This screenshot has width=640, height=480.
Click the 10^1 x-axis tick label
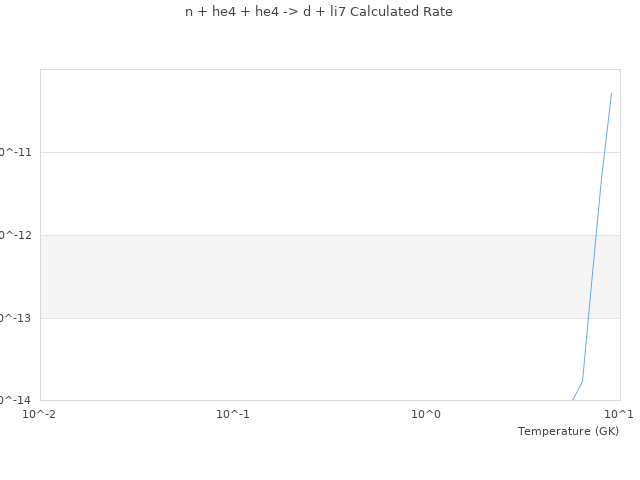(x=619, y=414)
